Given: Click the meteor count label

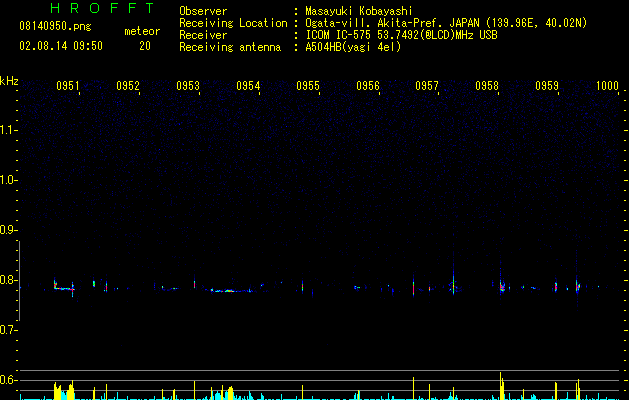Looking at the screenshot, I should [x=142, y=31].
